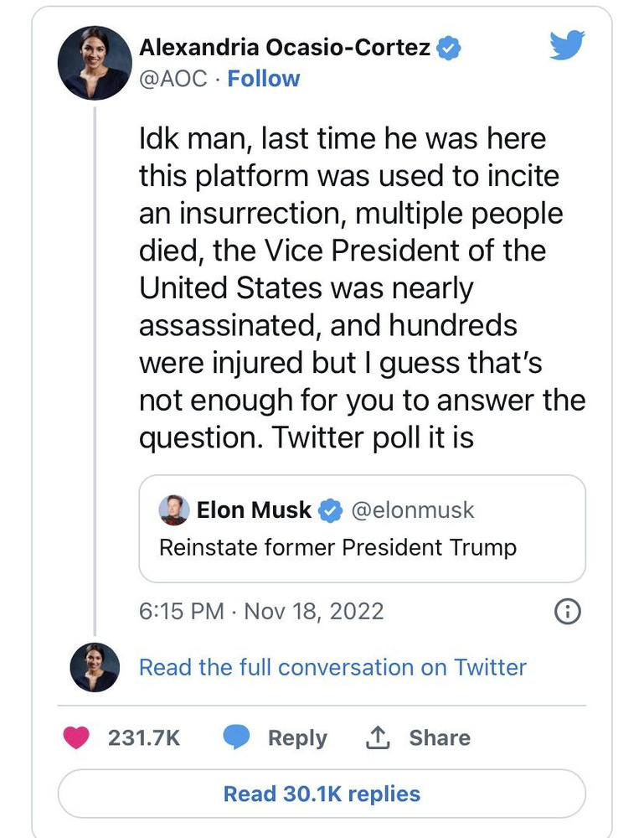
Task: Click Elon Musk's verified badge
Action: click(330, 510)
